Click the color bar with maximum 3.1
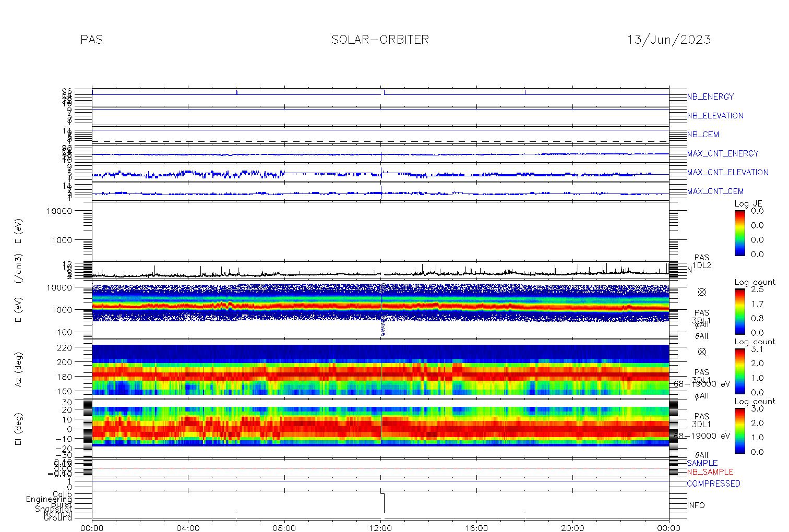Viewport: 789px width, 532px height. click(740, 371)
